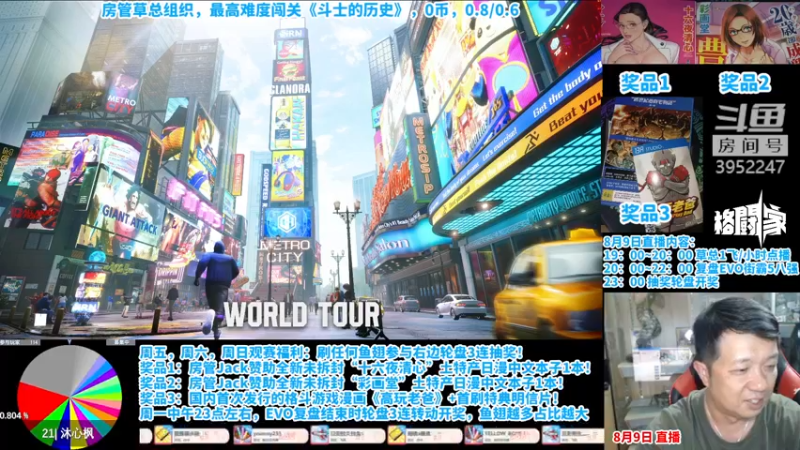800x450 pixels.
Task: Click the 参与玩家 counter label
Action: pos(19,342)
